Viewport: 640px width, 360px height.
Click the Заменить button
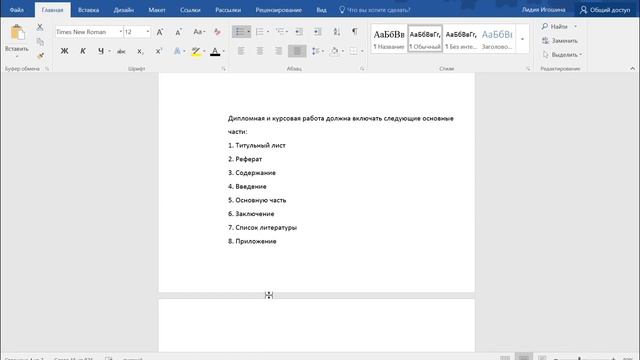(x=559, y=40)
